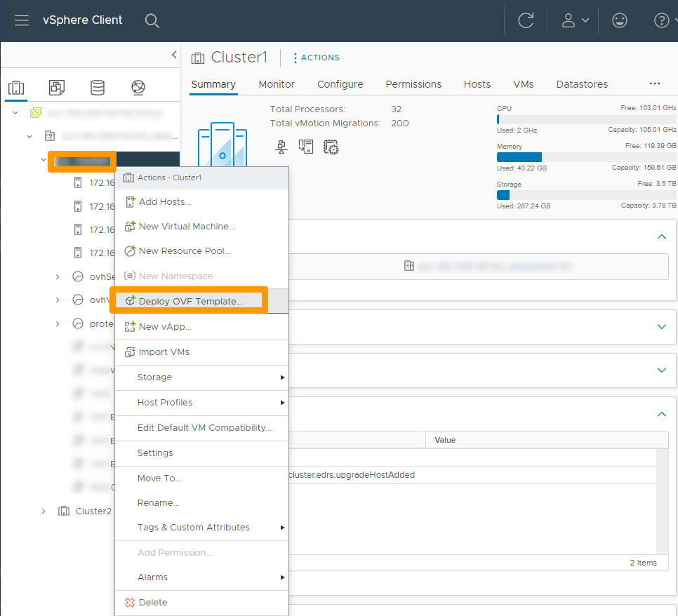Screen dimensions: 678x616
Task: Collapse the datacenter tree node
Action: tap(29, 136)
